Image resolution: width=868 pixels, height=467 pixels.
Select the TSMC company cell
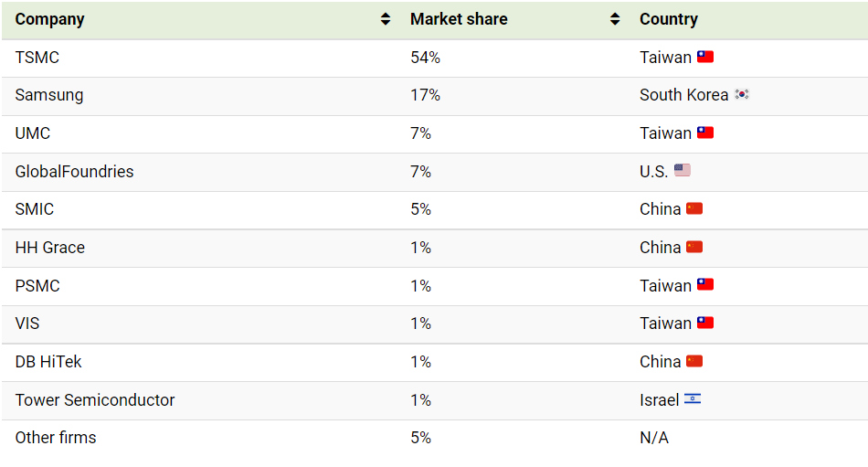point(37,58)
